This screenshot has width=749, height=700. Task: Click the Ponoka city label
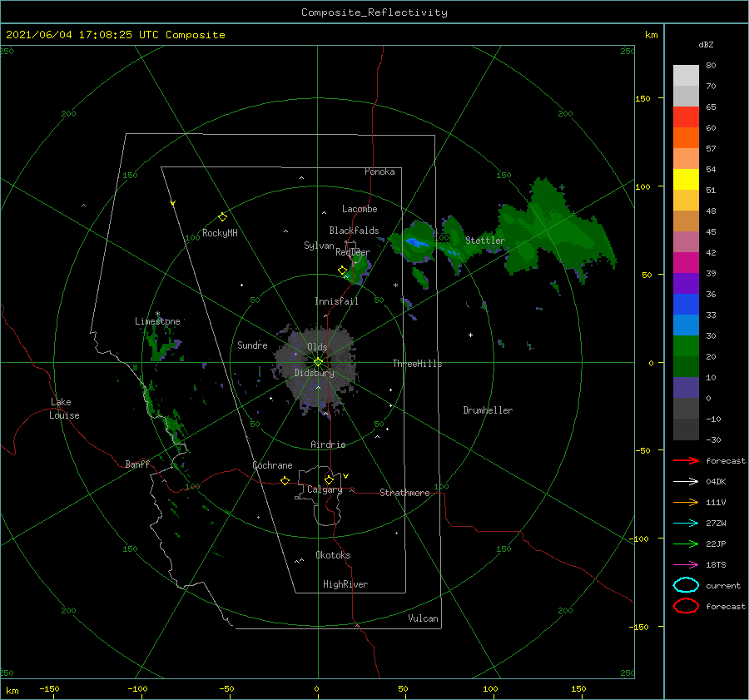coord(379,171)
